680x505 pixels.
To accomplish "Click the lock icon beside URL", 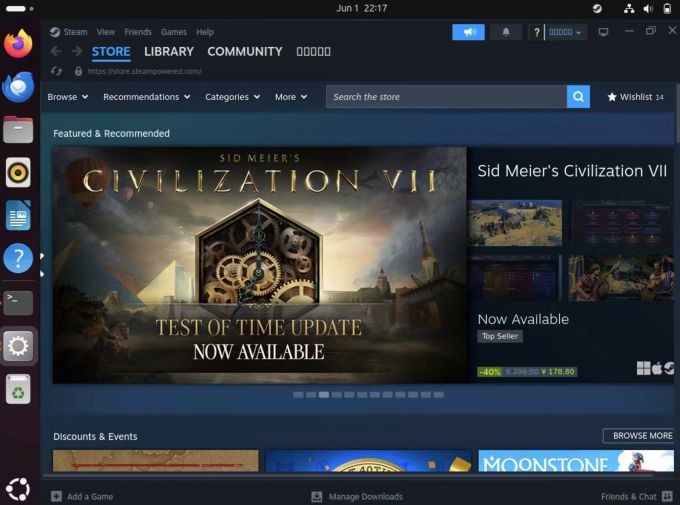I will pyautogui.click(x=78, y=71).
